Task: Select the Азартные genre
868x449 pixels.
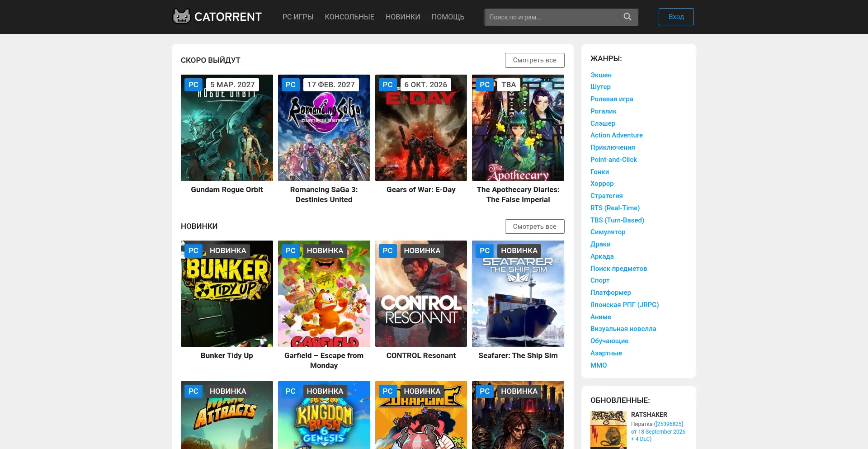Action: (x=606, y=353)
